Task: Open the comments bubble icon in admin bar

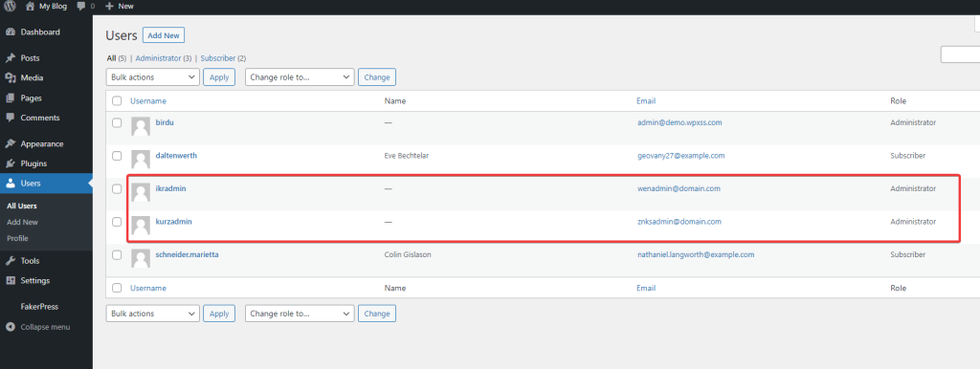Action: pyautogui.click(x=80, y=6)
